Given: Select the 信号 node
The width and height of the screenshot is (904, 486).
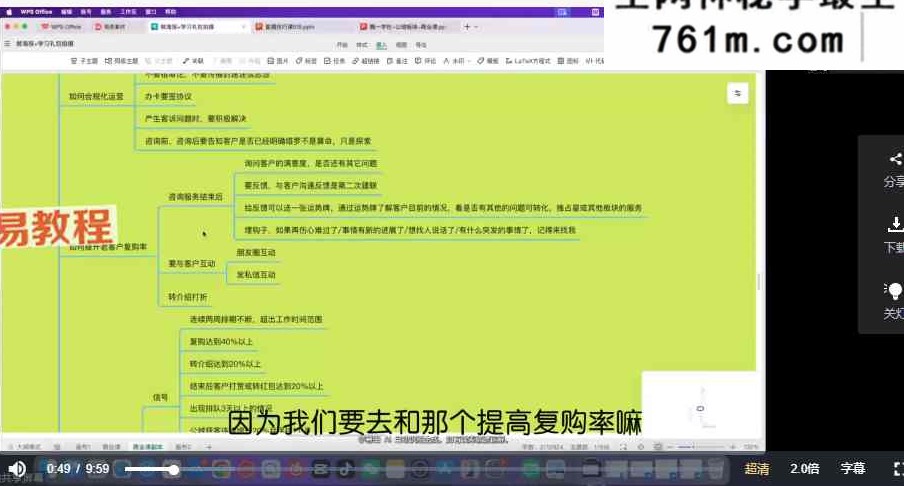Looking at the screenshot, I should tap(160, 397).
